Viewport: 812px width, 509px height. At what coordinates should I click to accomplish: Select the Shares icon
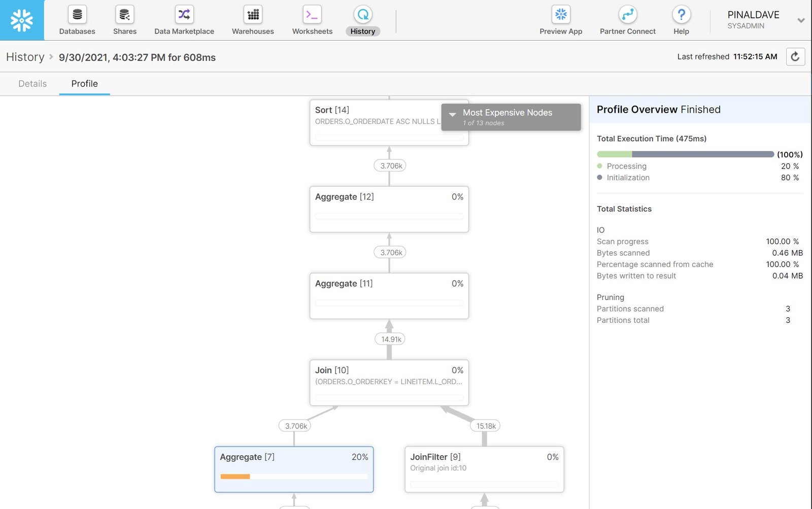(124, 19)
